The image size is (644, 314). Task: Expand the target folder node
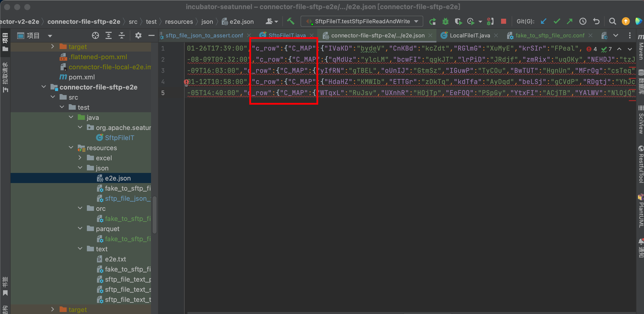(53, 46)
